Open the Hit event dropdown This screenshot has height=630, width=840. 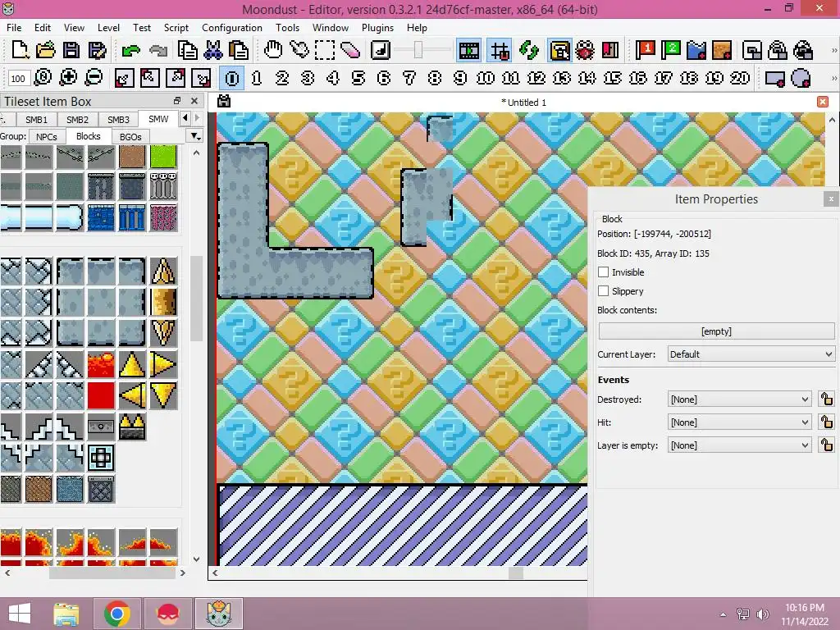740,422
